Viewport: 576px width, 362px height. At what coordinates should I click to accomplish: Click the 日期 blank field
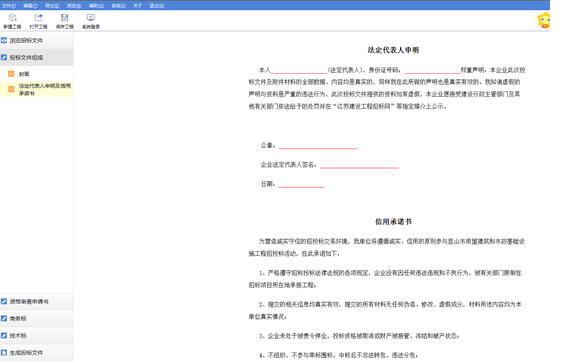pyautogui.click(x=301, y=184)
